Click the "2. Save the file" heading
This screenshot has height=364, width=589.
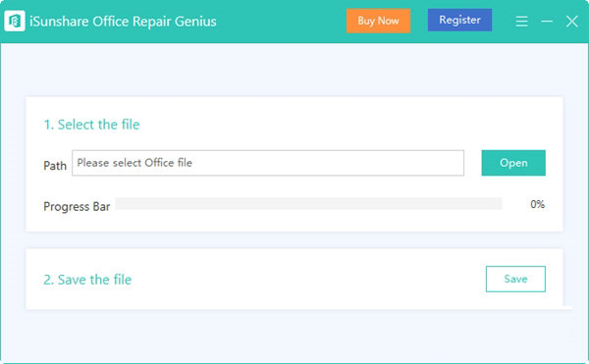[87, 280]
